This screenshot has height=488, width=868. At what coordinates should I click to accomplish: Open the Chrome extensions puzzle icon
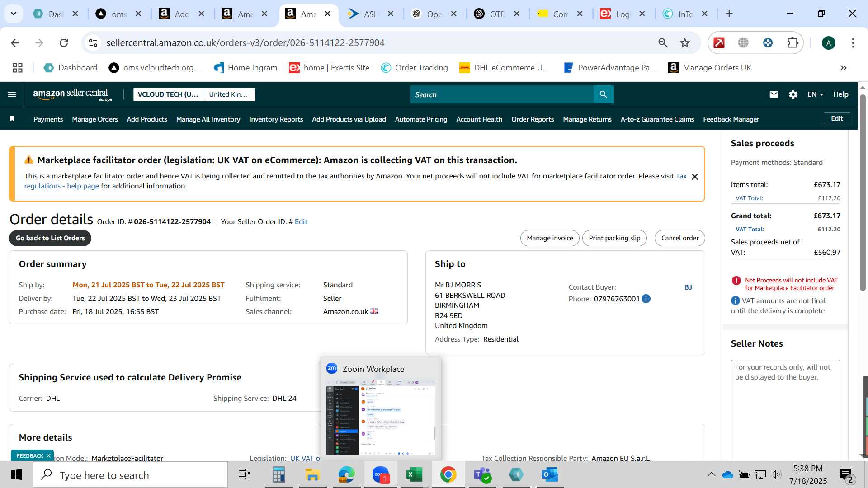click(x=793, y=43)
